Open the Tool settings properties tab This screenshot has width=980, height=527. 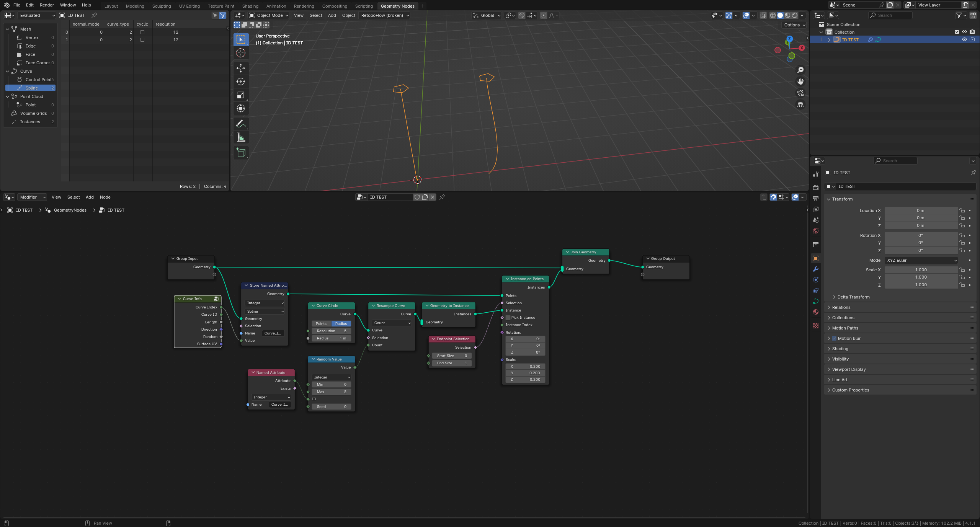click(815, 174)
